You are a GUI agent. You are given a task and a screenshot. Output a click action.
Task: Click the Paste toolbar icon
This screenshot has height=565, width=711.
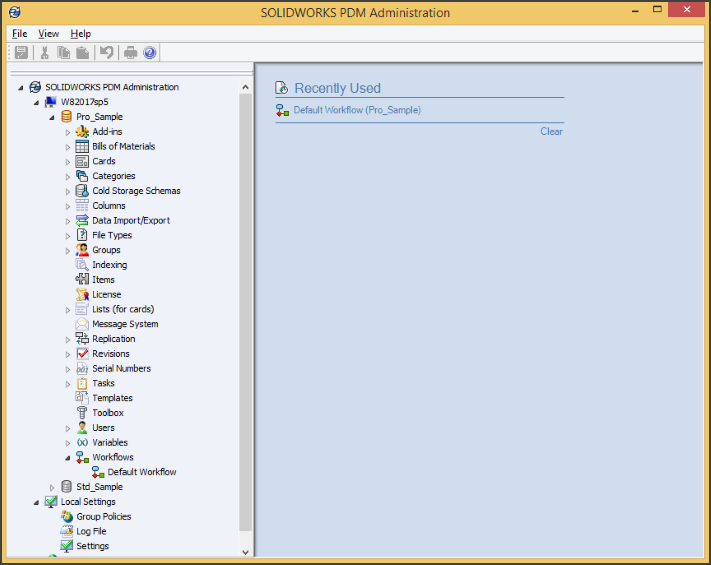coord(83,53)
